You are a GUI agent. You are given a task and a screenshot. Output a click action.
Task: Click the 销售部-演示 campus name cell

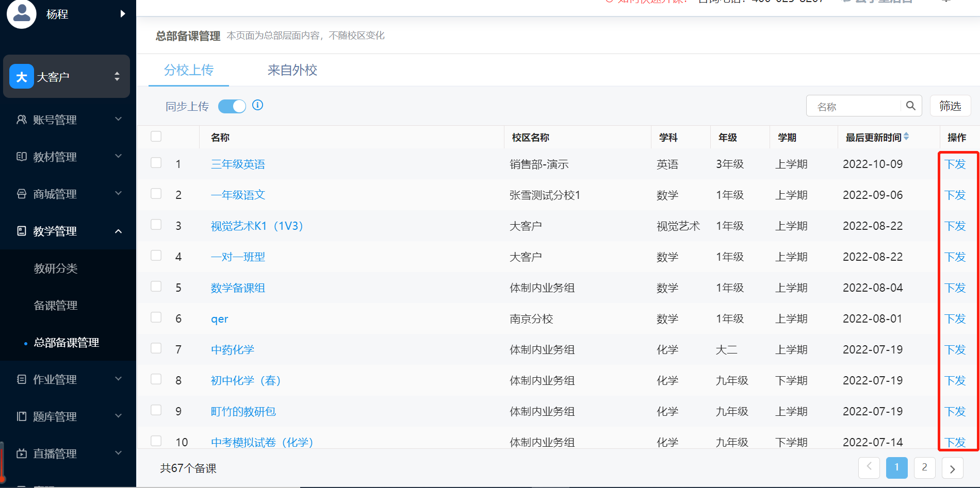point(539,164)
